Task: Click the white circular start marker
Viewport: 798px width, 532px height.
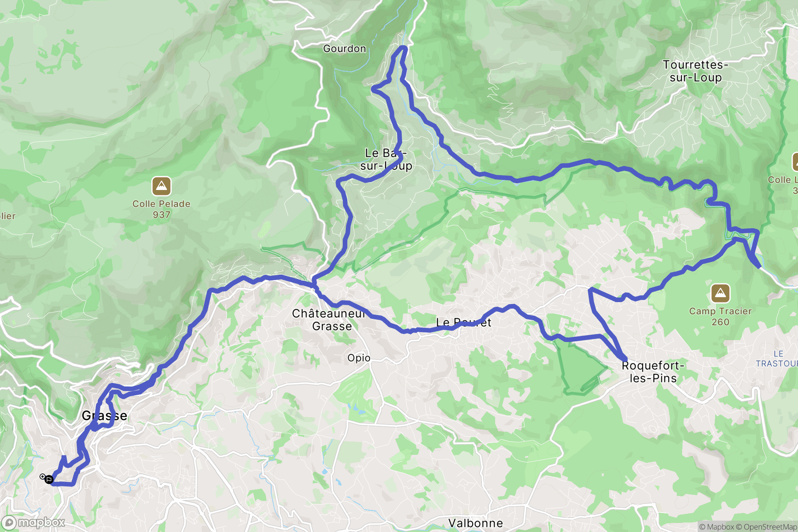Action: tap(43, 477)
